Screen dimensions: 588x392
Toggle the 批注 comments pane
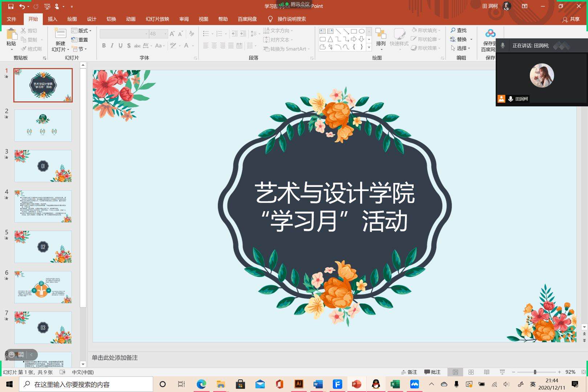(432, 372)
